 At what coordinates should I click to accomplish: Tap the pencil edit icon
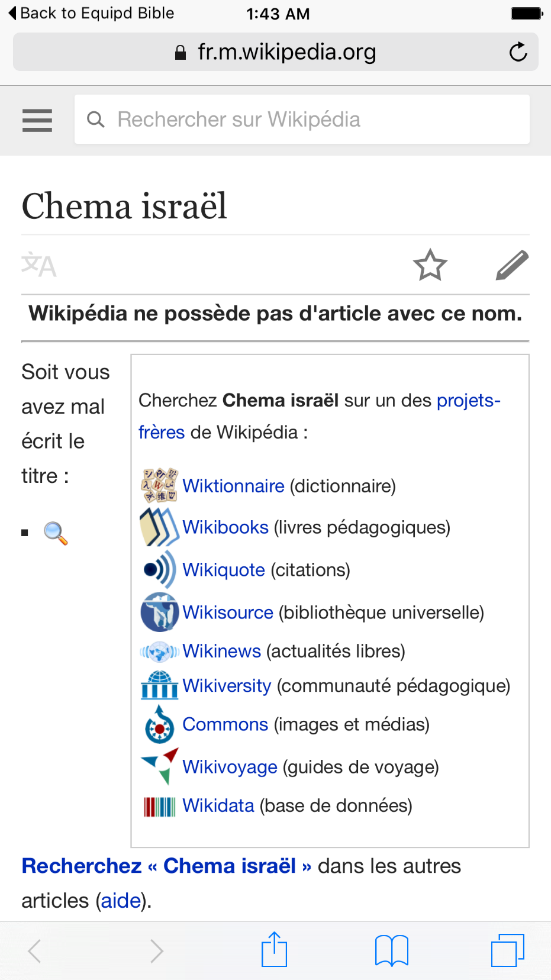512,265
